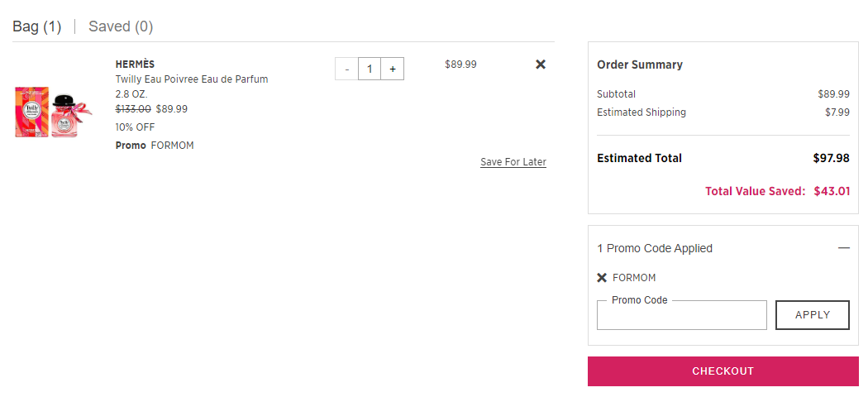Select the Bag (1) tab
Viewport: 868px width, 397px height.
[x=37, y=26]
